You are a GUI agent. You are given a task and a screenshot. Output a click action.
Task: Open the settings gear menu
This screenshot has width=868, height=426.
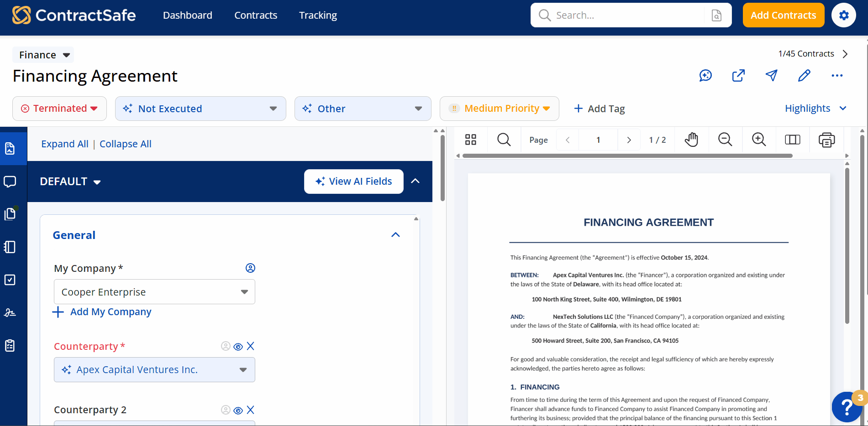(843, 15)
